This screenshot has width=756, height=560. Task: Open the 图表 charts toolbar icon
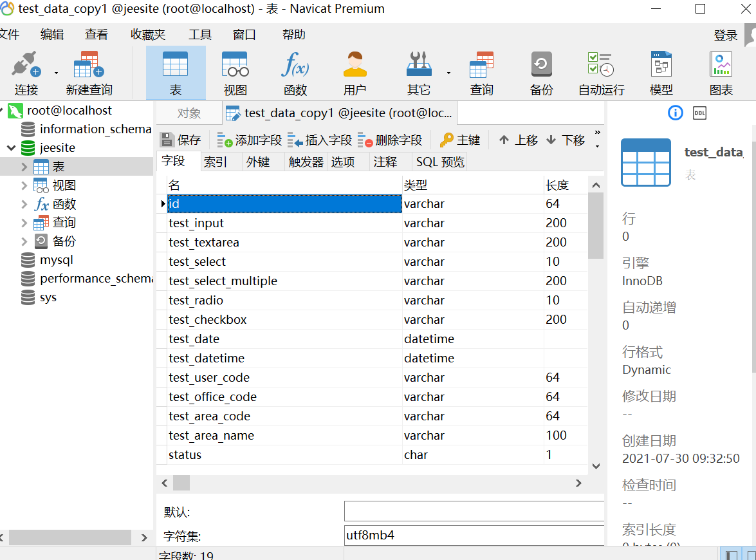pyautogui.click(x=721, y=73)
